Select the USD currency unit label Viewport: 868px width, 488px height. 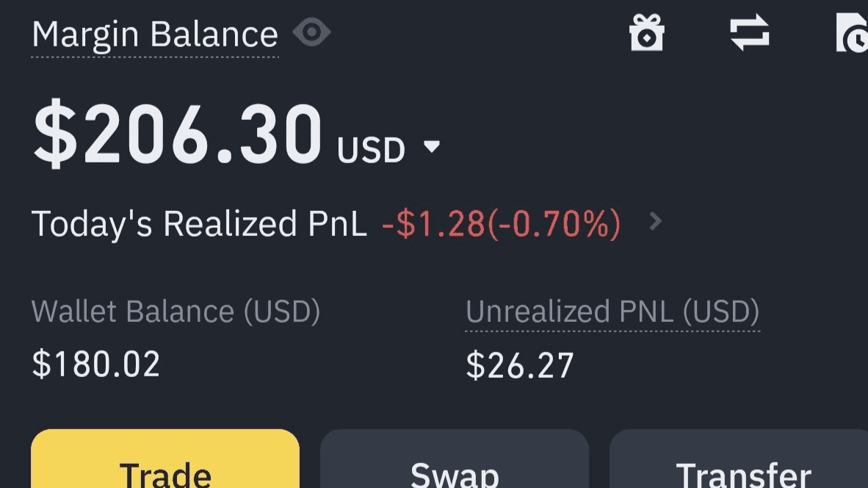coord(371,150)
